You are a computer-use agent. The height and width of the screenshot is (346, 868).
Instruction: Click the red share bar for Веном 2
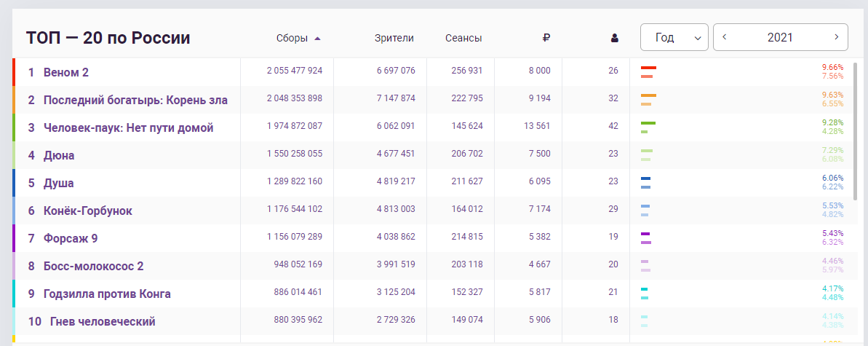[648, 68]
